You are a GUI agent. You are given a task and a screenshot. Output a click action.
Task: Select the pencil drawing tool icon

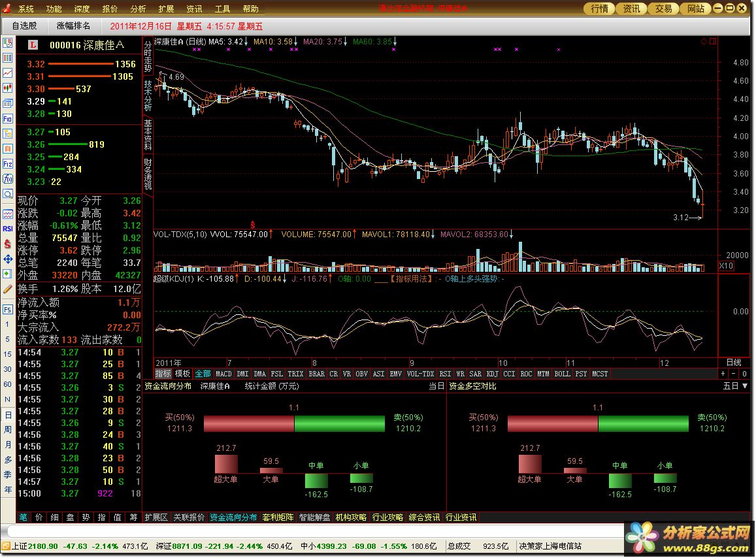coord(7,289)
